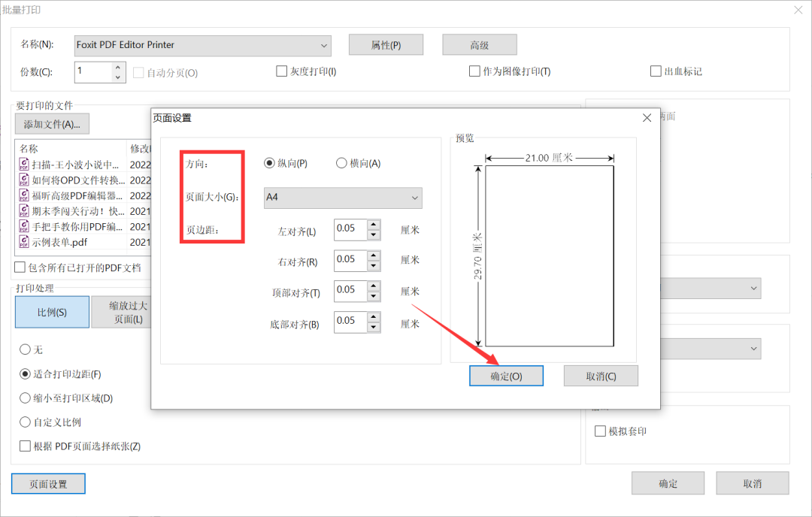Click 确定(O) in page setup dialog
Image resolution: width=812 pixels, height=517 pixels.
[x=506, y=376]
